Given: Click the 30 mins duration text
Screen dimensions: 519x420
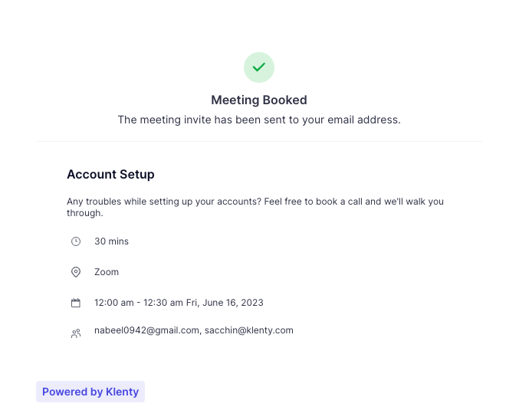Looking at the screenshot, I should [x=111, y=241].
